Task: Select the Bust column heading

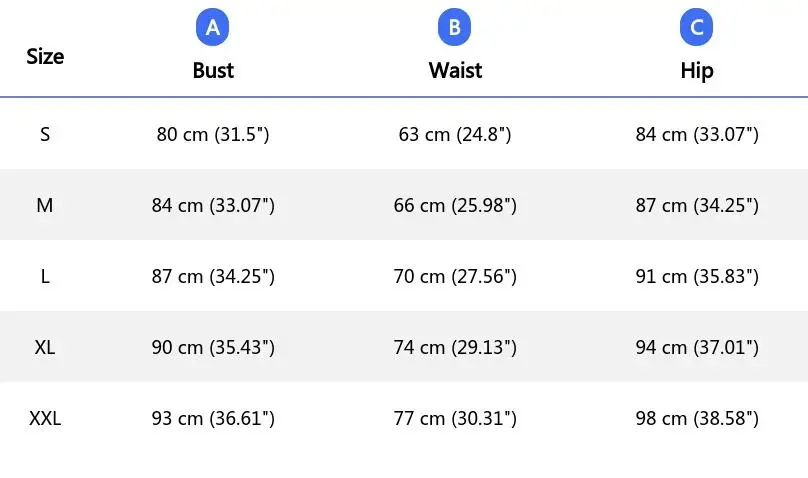Action: point(213,70)
